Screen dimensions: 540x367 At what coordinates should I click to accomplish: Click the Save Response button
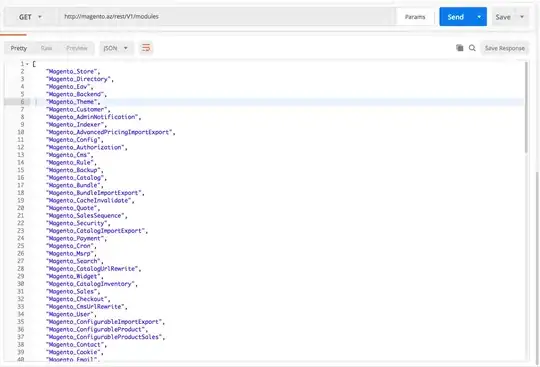point(505,48)
